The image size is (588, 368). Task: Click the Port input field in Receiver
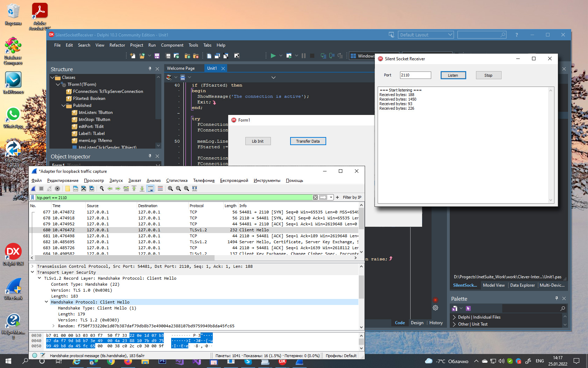point(415,75)
